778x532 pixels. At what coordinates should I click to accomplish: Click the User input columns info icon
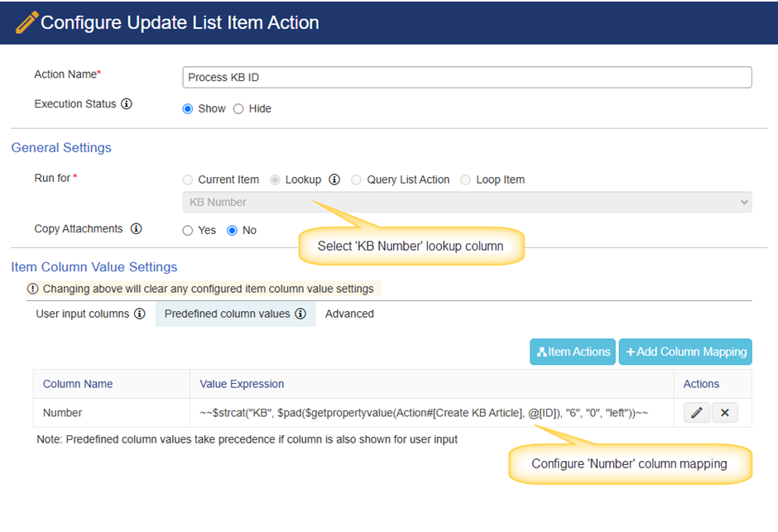click(140, 314)
